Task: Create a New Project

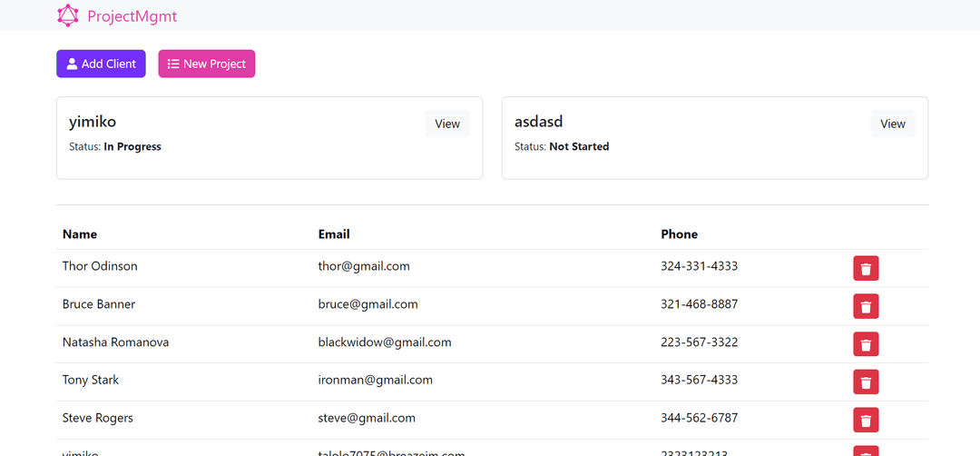Action: pyautogui.click(x=207, y=64)
